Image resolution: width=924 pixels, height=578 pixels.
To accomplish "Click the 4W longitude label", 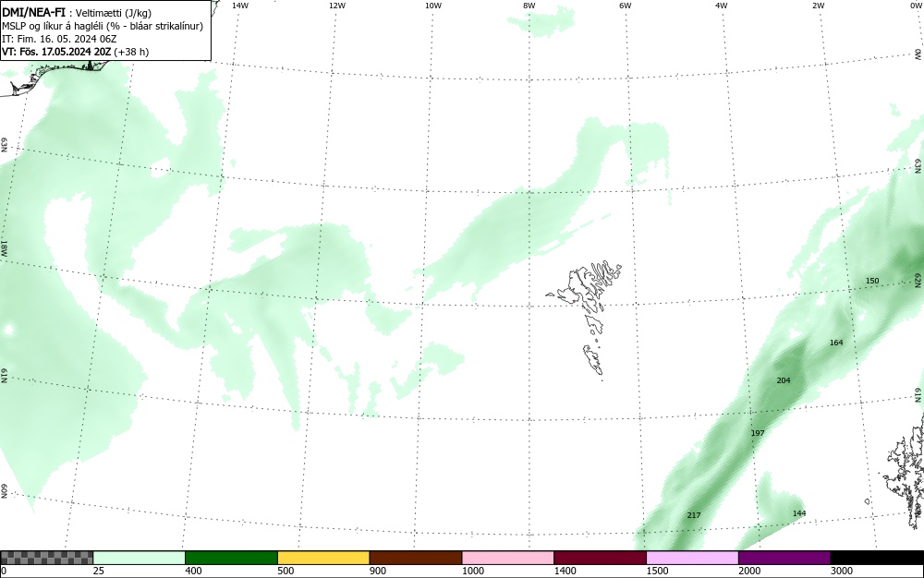I will pos(722,6).
